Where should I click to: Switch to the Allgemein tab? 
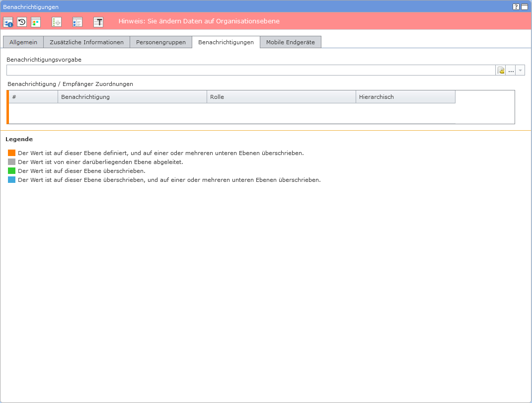click(23, 42)
